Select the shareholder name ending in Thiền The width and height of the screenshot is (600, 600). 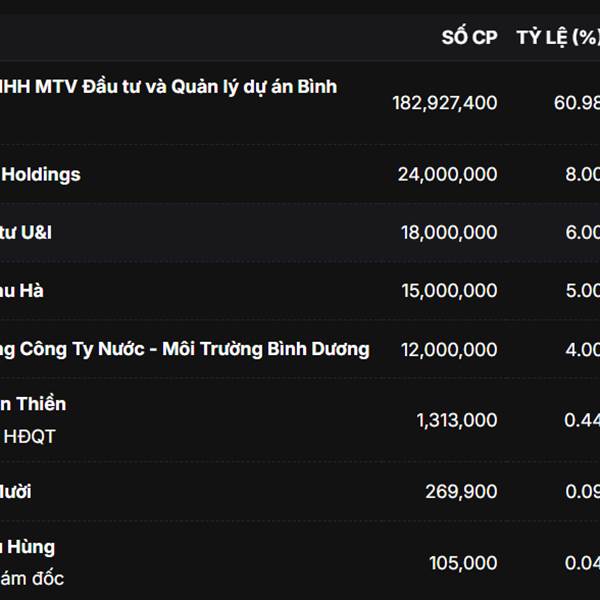33,404
